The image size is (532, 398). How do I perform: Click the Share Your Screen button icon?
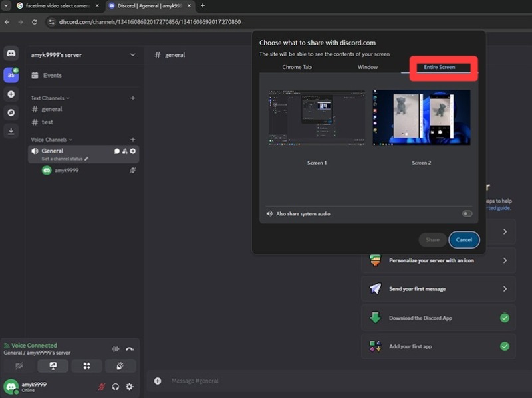click(53, 366)
